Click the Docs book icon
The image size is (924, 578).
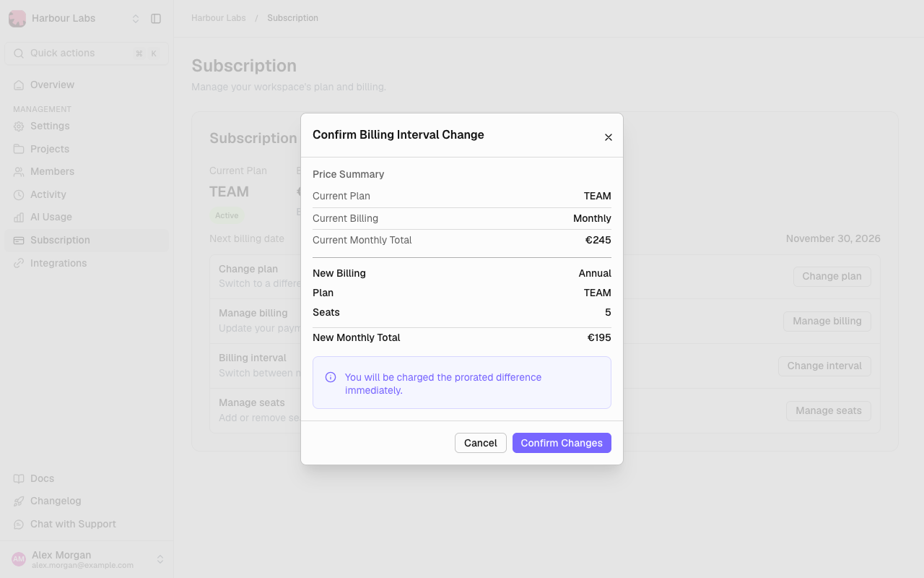19,478
